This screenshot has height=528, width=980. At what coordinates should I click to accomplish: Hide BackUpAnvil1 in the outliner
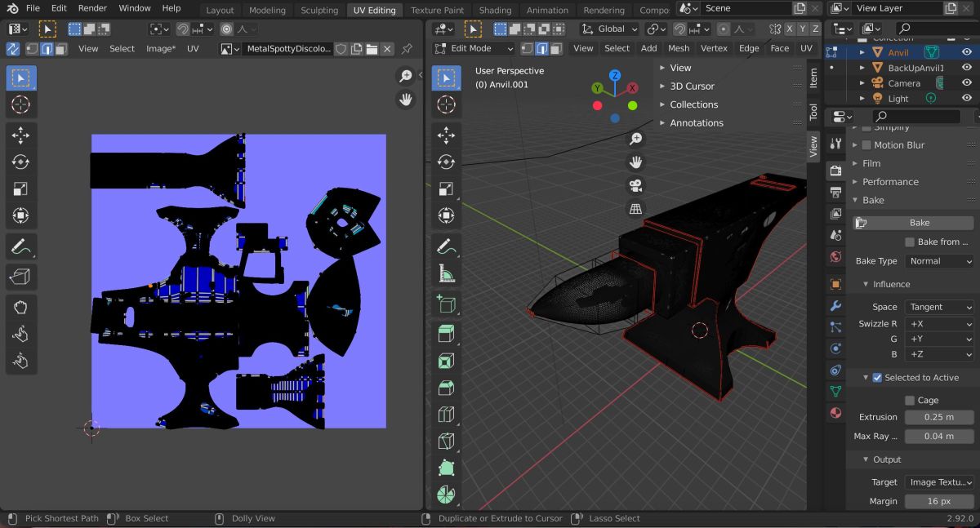[x=967, y=68]
